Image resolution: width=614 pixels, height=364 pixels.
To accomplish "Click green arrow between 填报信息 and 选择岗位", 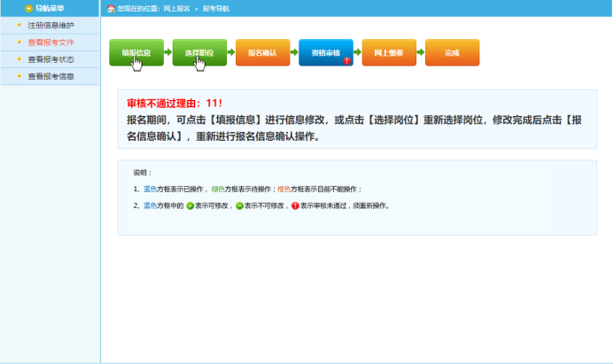I will pyautogui.click(x=167, y=53).
